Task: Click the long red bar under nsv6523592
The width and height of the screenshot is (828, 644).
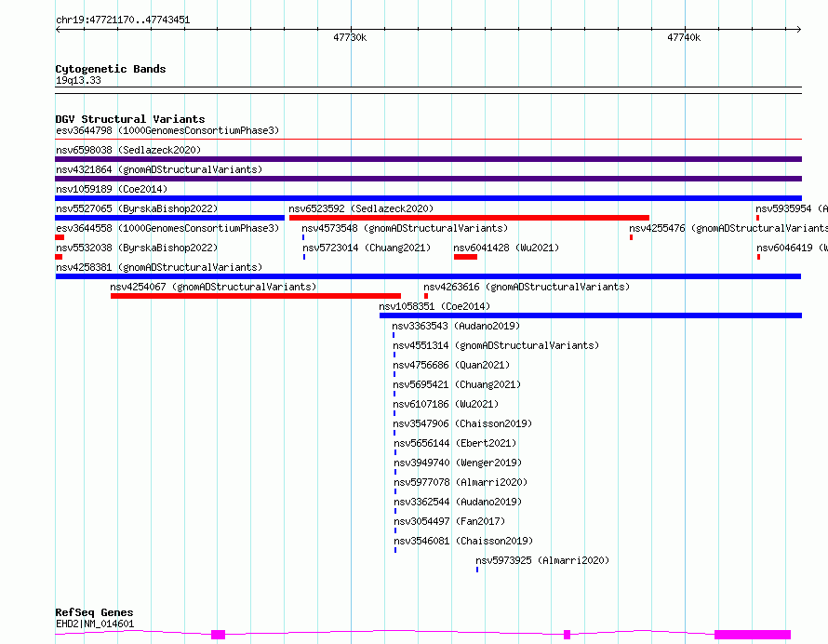Action: coord(469,218)
